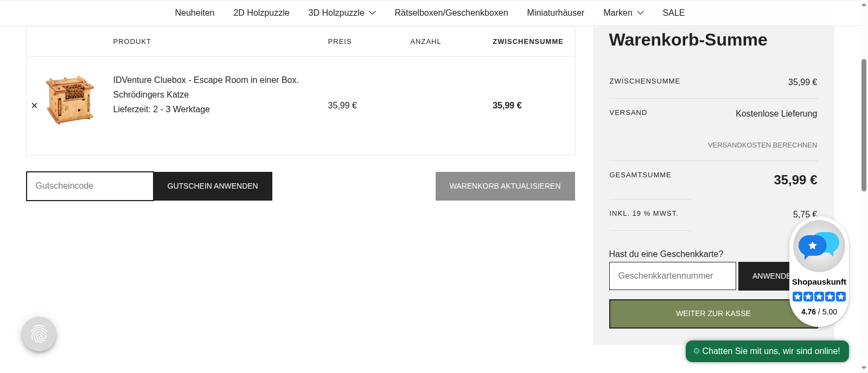Screen dimensions: 868x373
Task: Remove the Cluebox item with the X icon
Action: [x=34, y=106]
